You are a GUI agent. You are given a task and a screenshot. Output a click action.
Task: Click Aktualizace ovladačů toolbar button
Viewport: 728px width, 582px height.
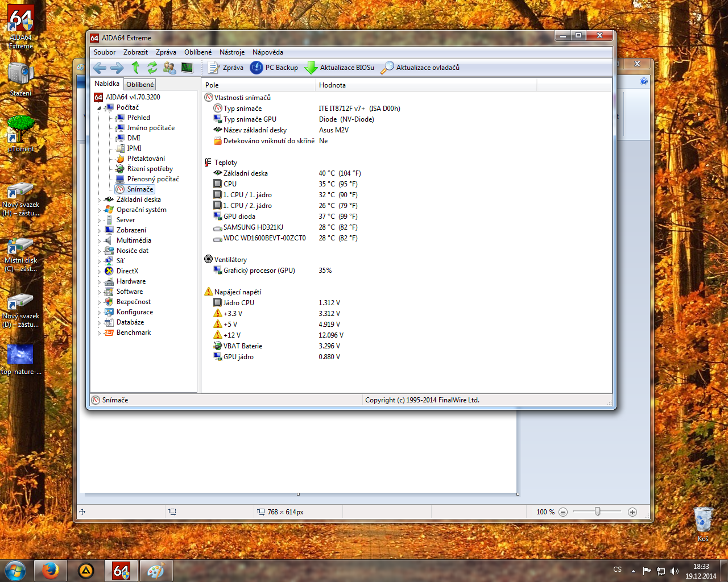420,68
